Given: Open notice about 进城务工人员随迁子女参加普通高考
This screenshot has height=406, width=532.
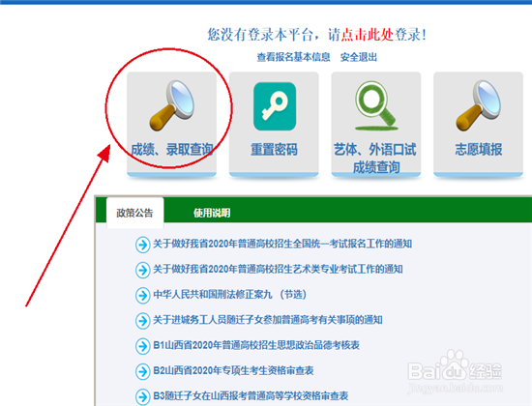Looking at the screenshot, I should point(268,320).
